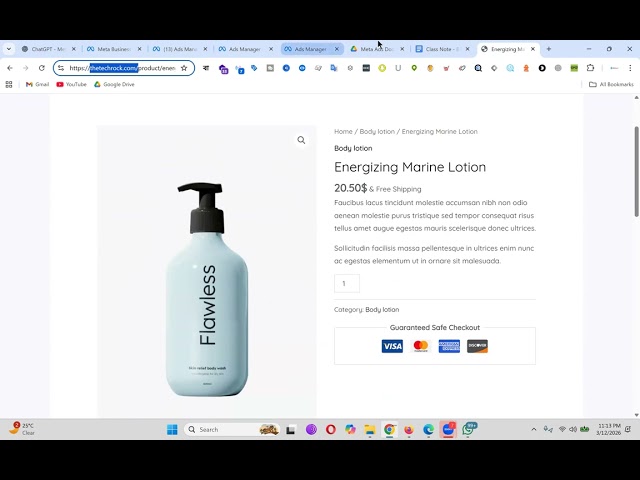Click the Flawless lotion bottle image
Viewport: 640px width, 480px height.
[x=207, y=289]
